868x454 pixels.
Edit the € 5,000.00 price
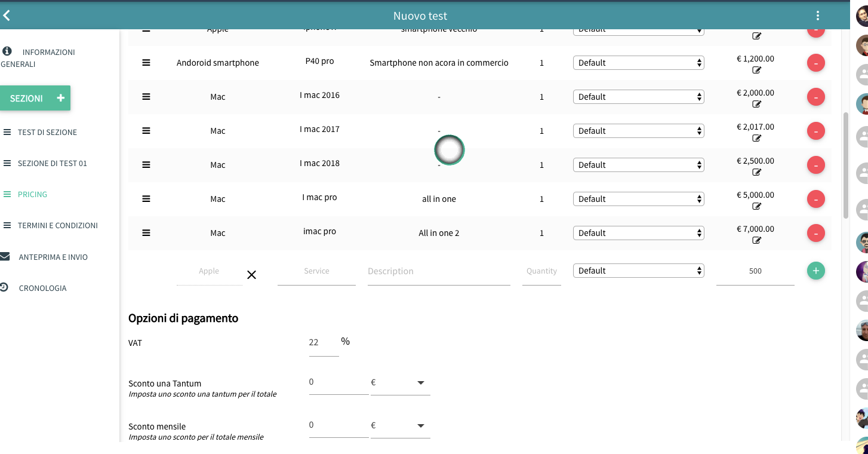756,206
